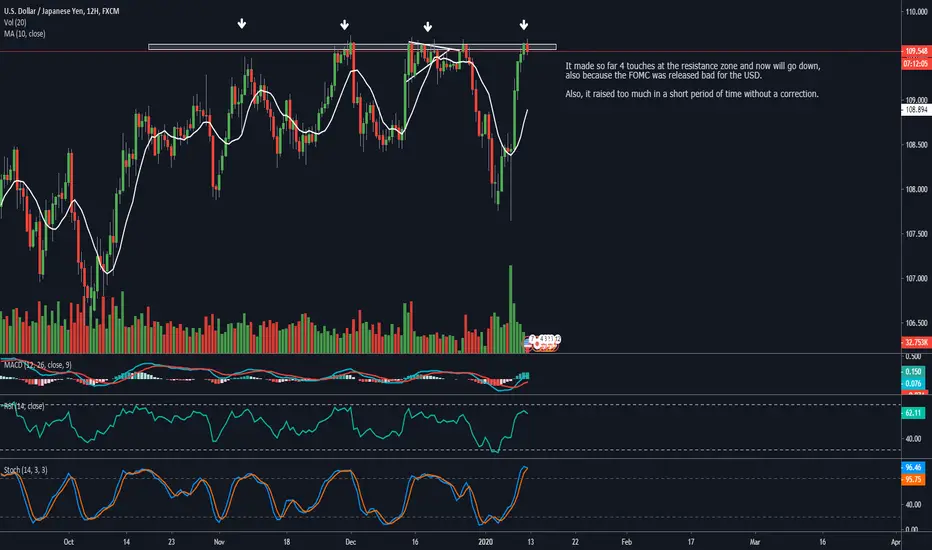The height and width of the screenshot is (550, 932).
Task: Click the fourth white down-arrow above latest candle
Action: pyautogui.click(x=524, y=25)
